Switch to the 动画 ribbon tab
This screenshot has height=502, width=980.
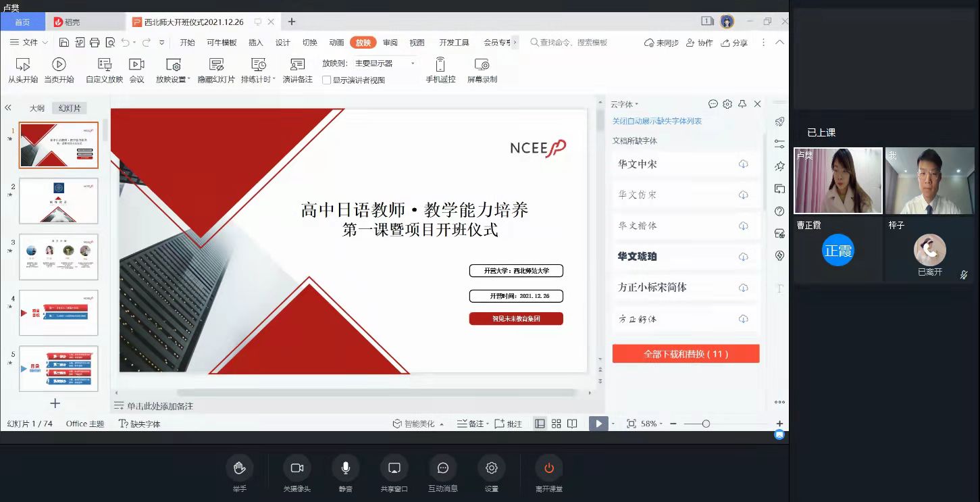(336, 43)
